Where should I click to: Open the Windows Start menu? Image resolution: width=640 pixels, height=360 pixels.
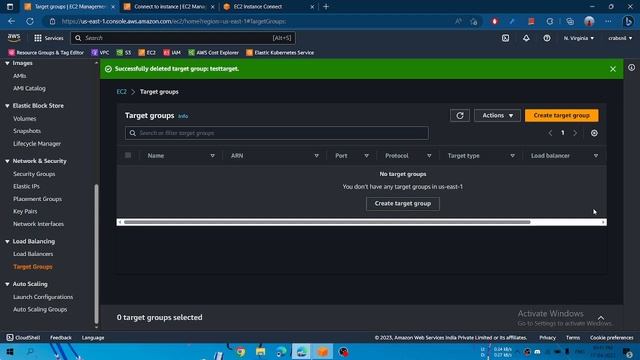point(10,352)
